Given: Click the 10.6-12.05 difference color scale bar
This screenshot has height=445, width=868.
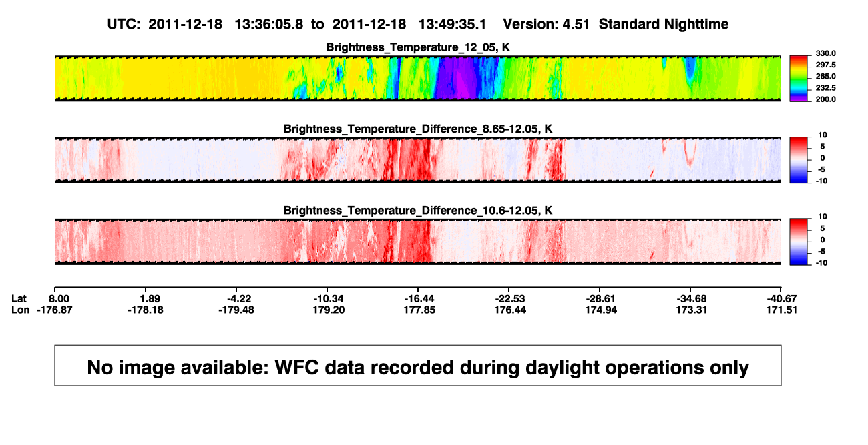Looking at the screenshot, I should click(799, 242).
